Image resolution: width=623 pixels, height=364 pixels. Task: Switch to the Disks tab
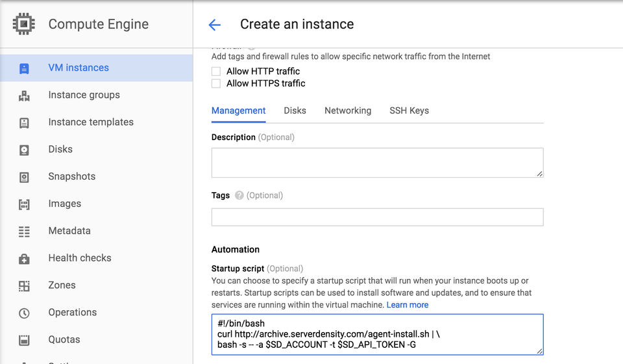(x=295, y=110)
